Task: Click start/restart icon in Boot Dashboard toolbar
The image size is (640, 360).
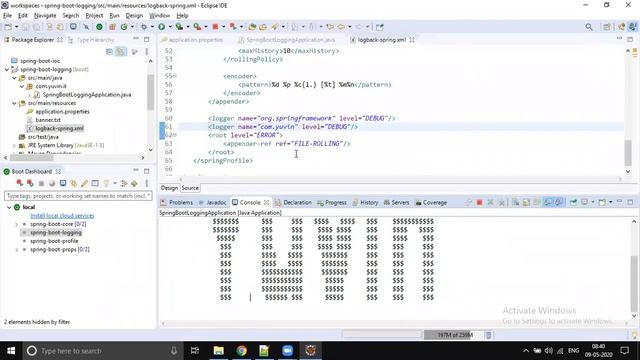Action: (20, 183)
